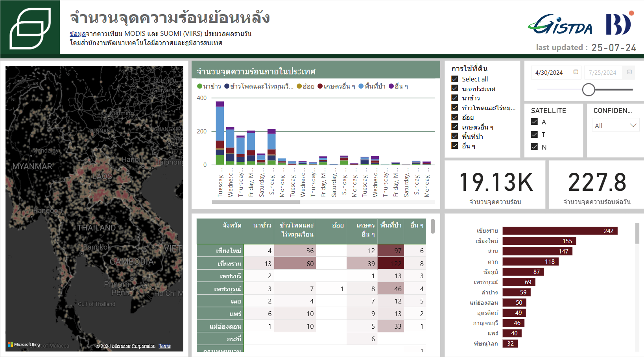This screenshot has height=357, width=644.
Task: Click the นาข้าว green legend marker
Action: 199,86
